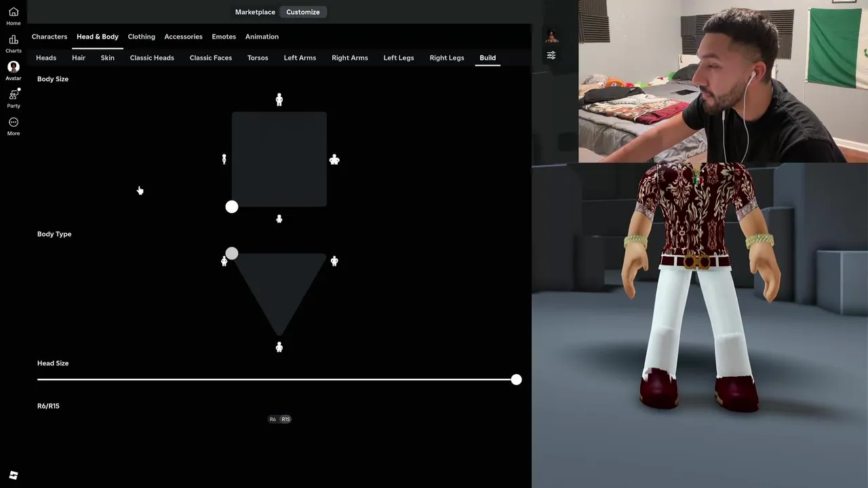Image resolution: width=868 pixels, height=488 pixels.
Task: Click the Head Size slider handle
Action: [x=516, y=380]
